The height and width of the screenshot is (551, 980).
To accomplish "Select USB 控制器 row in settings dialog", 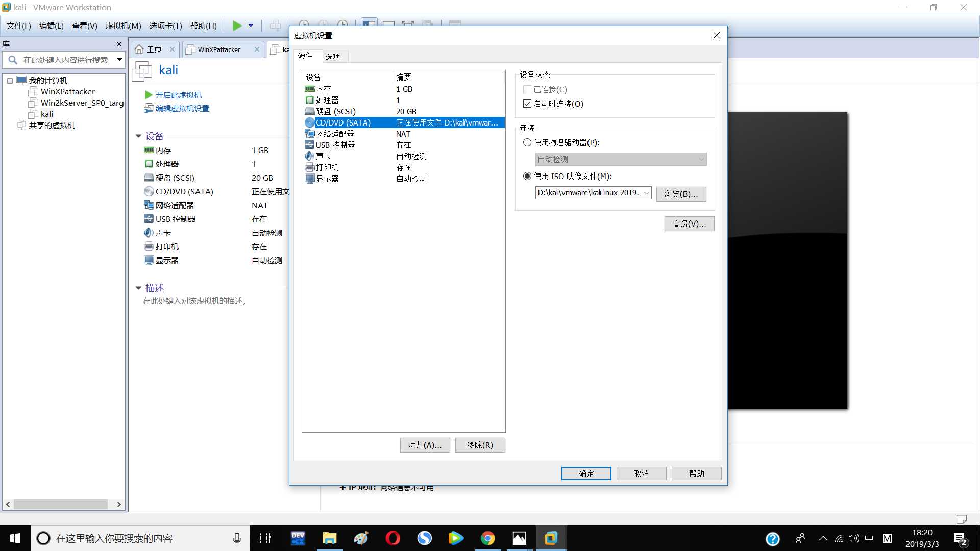I will pyautogui.click(x=403, y=145).
